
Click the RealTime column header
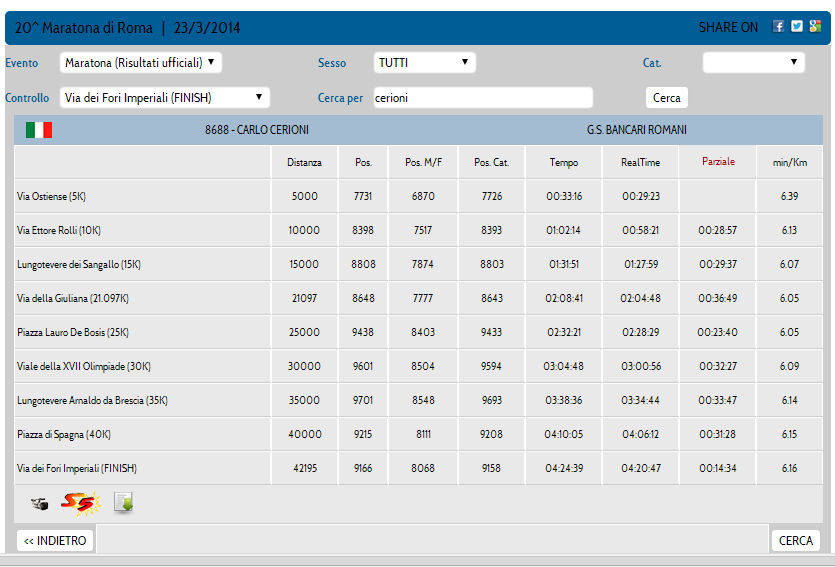[x=640, y=162]
